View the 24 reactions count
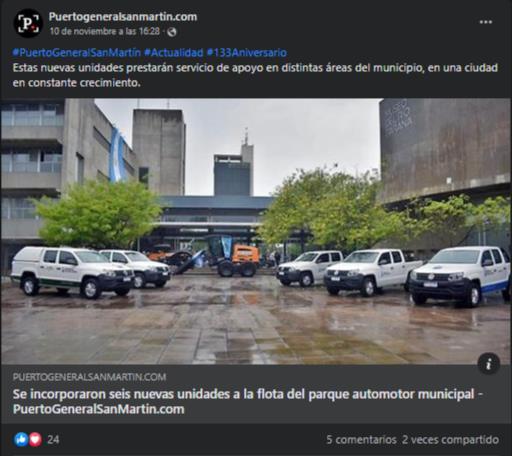This screenshot has width=512, height=456. (53, 440)
